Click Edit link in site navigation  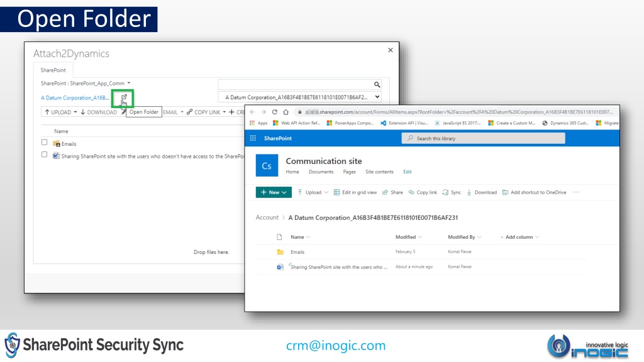(408, 172)
